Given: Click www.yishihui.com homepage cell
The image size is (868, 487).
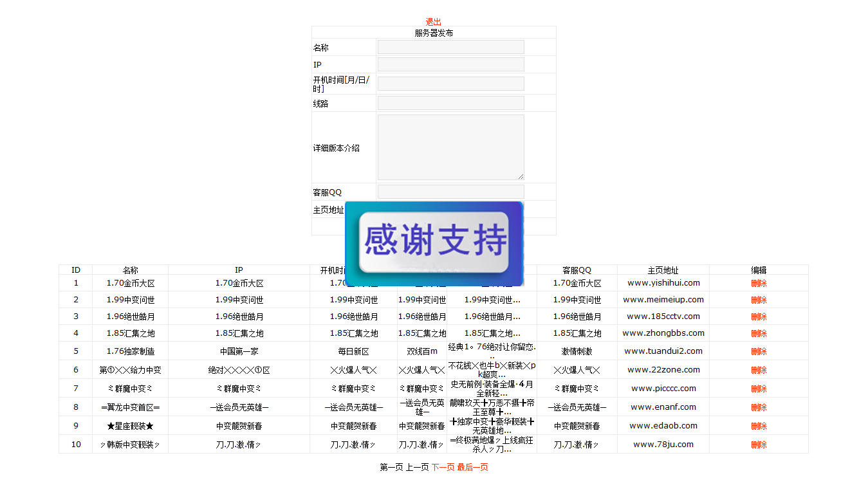Looking at the screenshot, I should 663,283.
